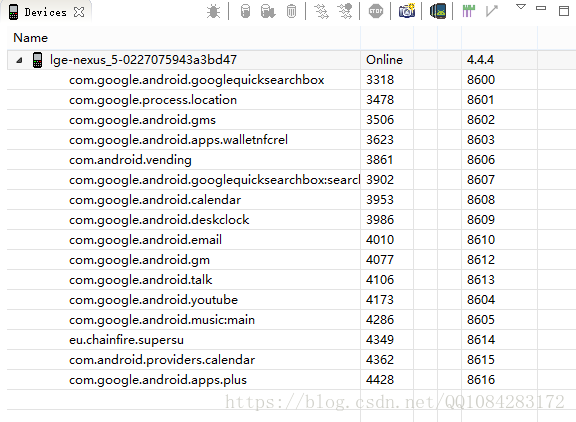Minimize the Devices view panel
The height and width of the screenshot is (422, 576).
(x=541, y=8)
